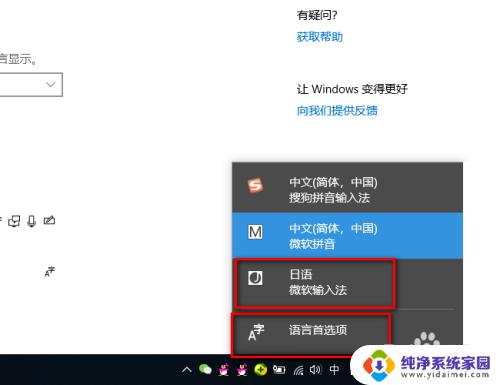Open 向我们提供反馈 feedback link
Screen dimensions: 500x385
click(337, 110)
